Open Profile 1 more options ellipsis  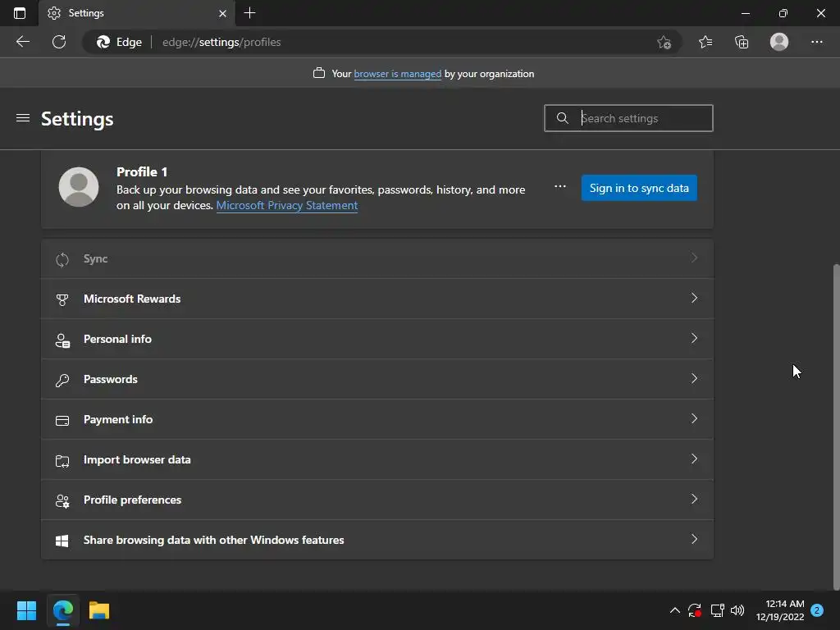(x=559, y=186)
